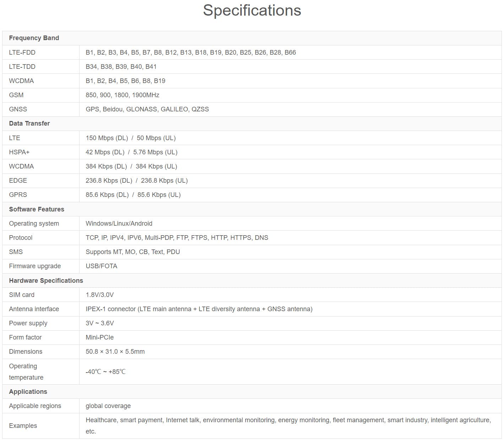Click the LTE-TDD bands value B34 to B41
This screenshot has width=504, height=441.
(x=121, y=67)
